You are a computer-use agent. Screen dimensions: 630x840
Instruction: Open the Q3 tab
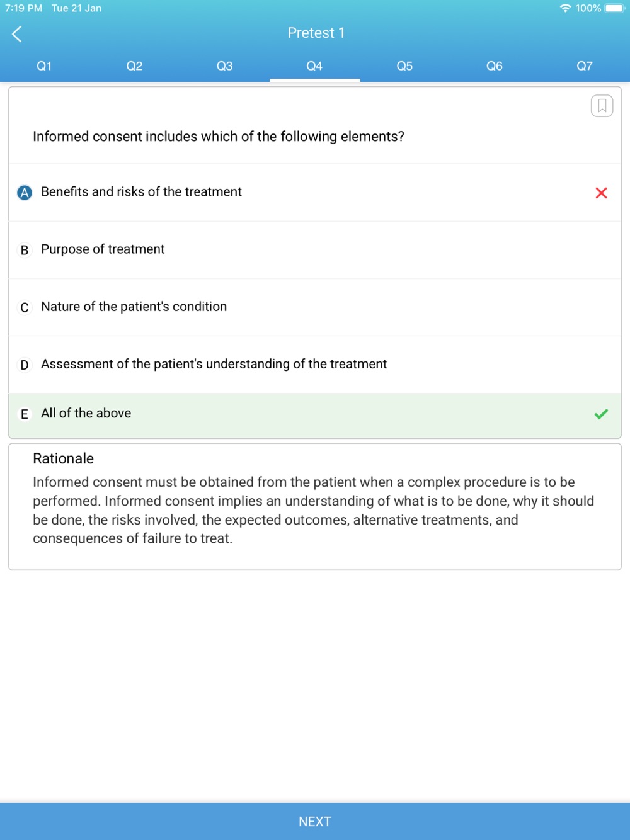click(224, 66)
